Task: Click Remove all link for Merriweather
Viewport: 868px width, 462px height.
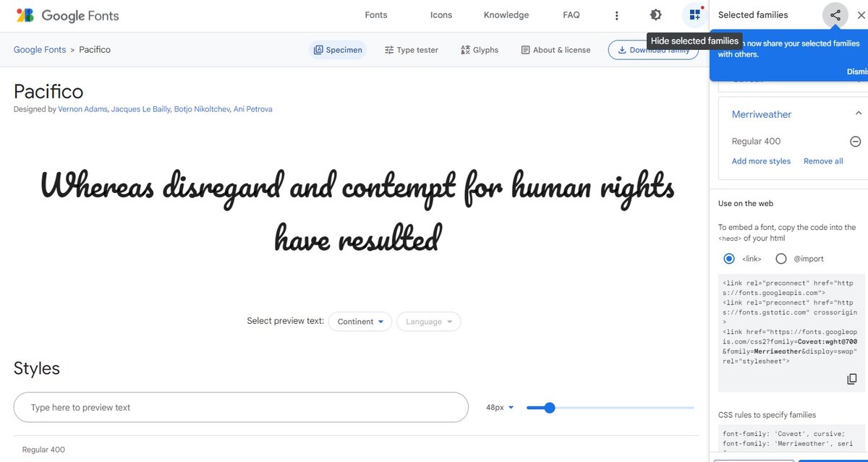Action: pos(823,161)
